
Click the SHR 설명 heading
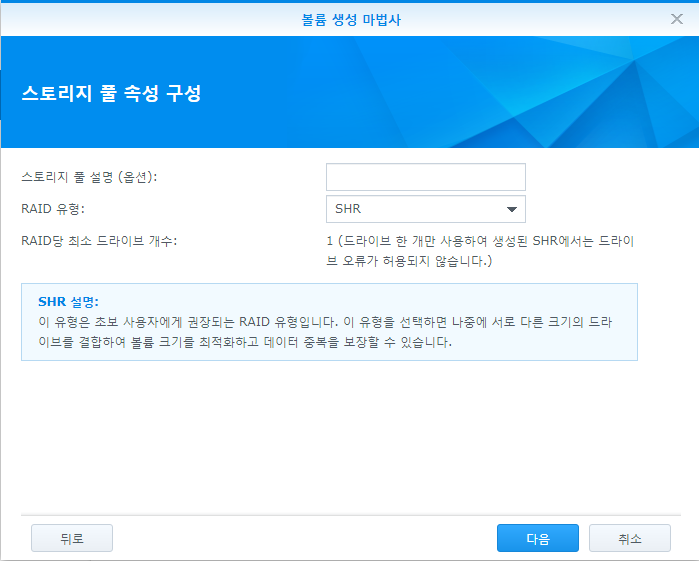point(68,302)
